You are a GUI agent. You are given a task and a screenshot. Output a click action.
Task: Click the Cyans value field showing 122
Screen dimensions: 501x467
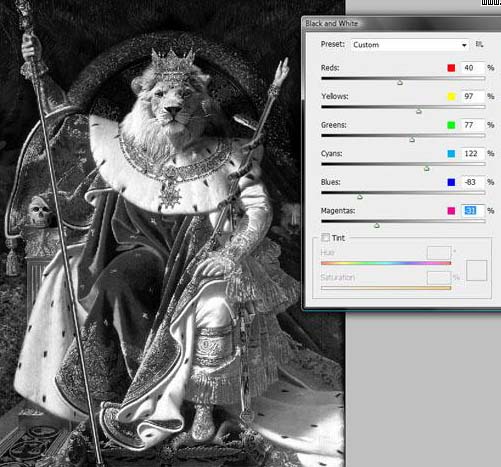472,154
